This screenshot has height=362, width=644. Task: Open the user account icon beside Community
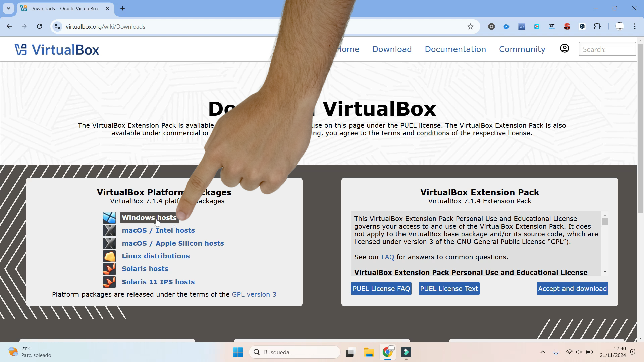[x=565, y=48]
